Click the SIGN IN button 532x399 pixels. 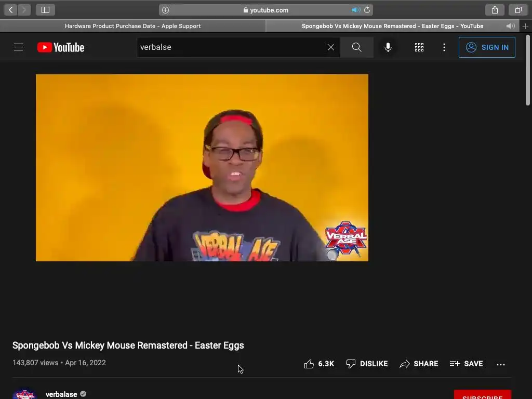(x=487, y=47)
